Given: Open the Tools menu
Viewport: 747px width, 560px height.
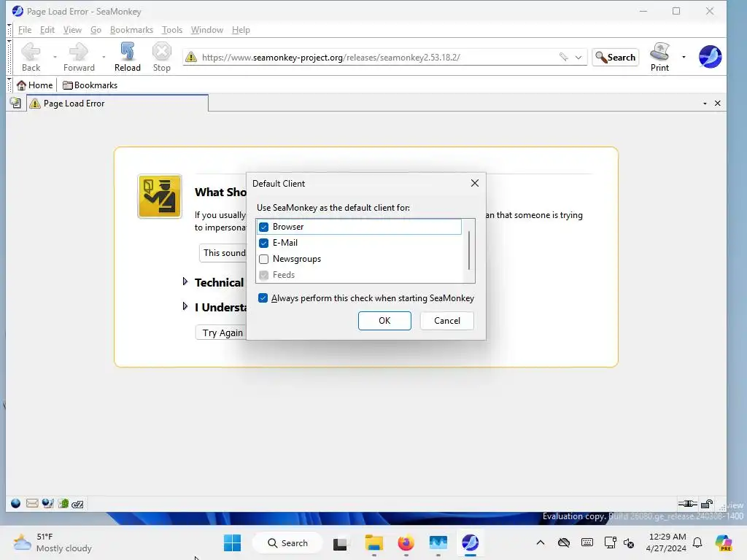Looking at the screenshot, I should [172, 29].
